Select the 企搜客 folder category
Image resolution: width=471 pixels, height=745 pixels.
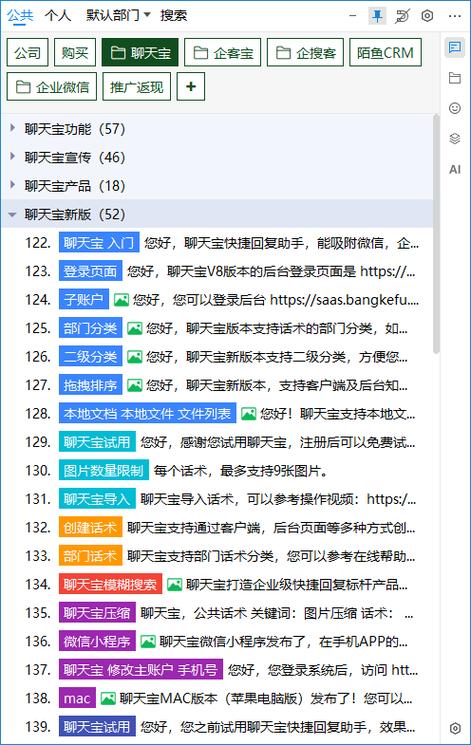[305, 52]
